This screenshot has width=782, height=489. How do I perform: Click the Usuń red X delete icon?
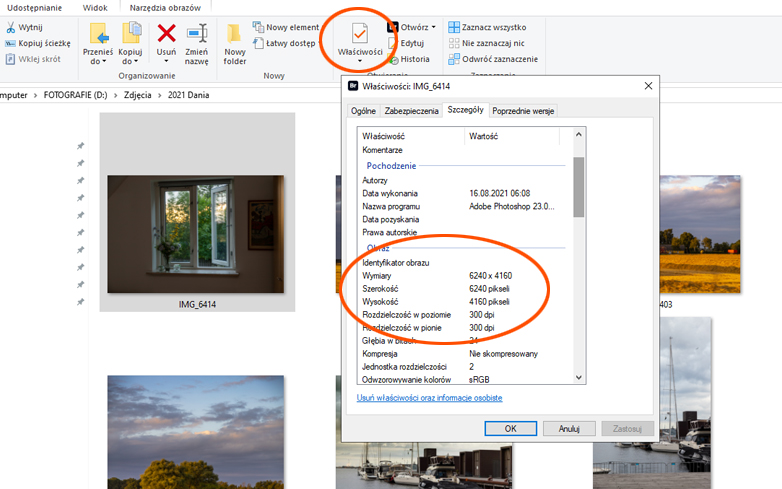pos(166,34)
